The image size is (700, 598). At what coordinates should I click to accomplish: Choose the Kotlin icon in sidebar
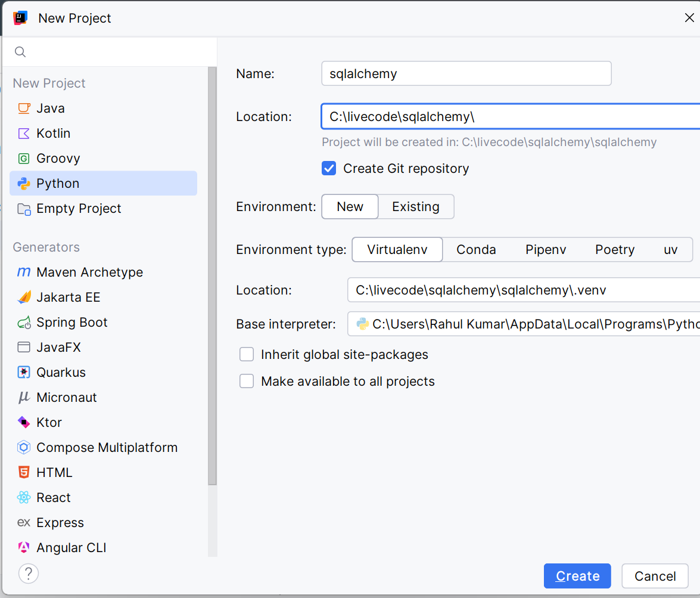click(x=24, y=134)
